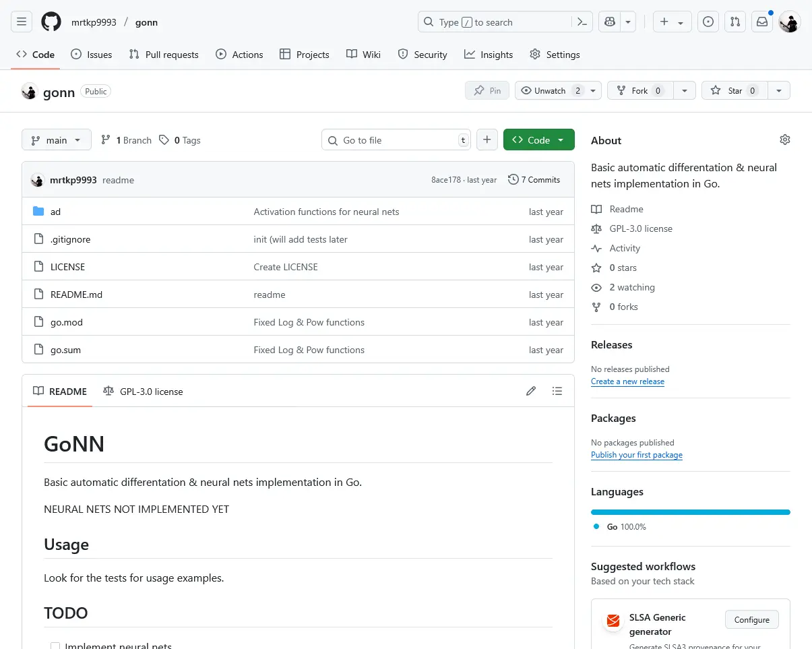View the 1 Branch link
This screenshot has width=812, height=649.
pyautogui.click(x=127, y=140)
